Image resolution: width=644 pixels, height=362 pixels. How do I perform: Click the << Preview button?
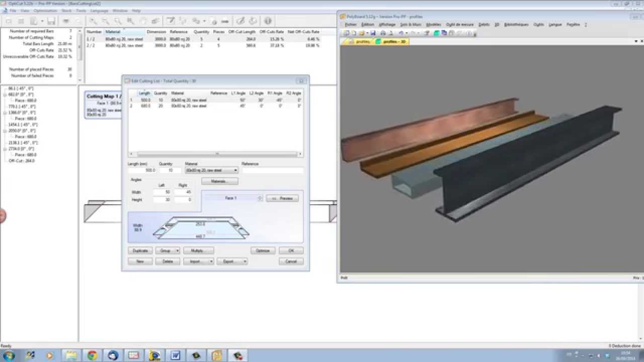(x=282, y=198)
